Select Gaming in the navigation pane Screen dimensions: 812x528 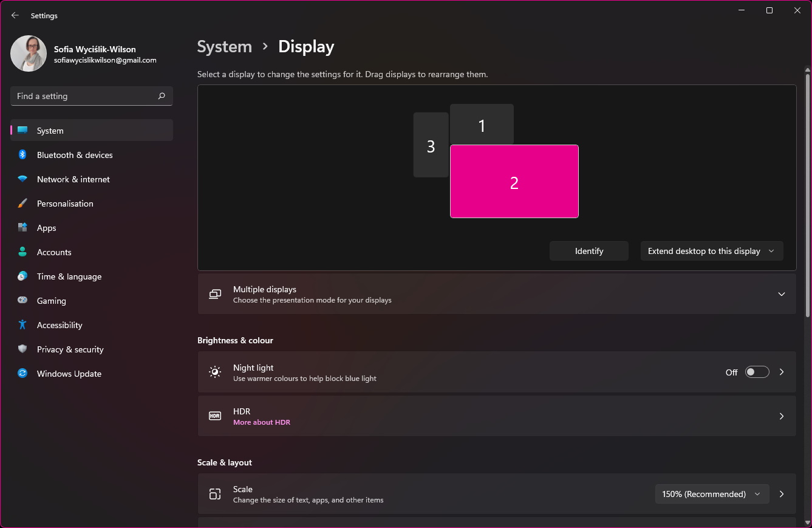[x=22, y=301]
